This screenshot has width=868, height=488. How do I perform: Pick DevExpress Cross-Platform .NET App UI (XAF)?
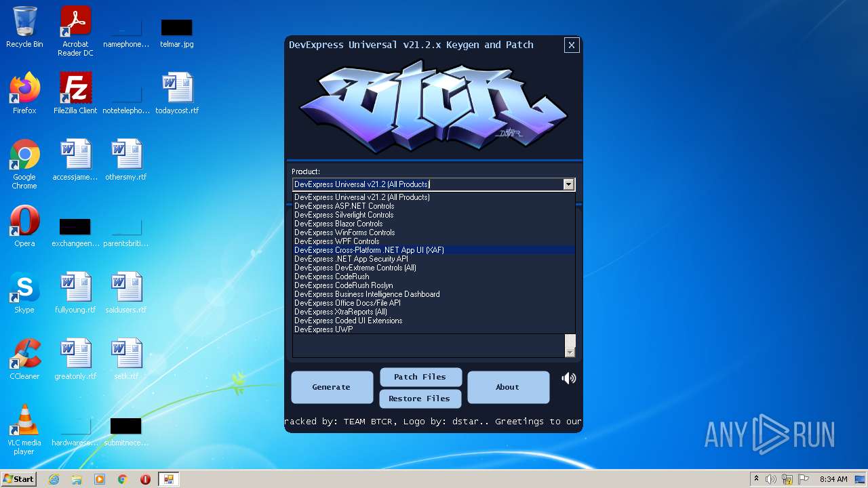(433, 250)
